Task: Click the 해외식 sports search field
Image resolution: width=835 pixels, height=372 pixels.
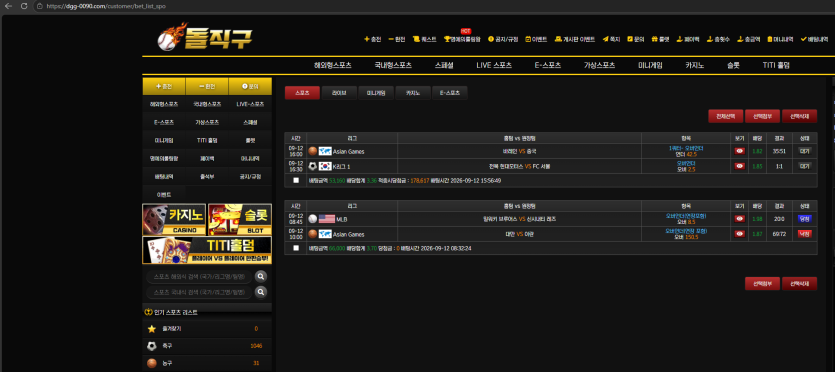Action: pyautogui.click(x=199, y=277)
